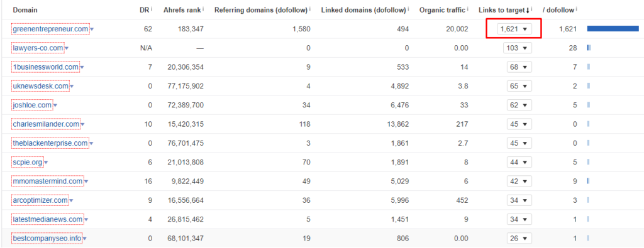The image size is (644, 248).
Task: Open caret menu next to arcoptimizer.com
Action: click(71, 200)
